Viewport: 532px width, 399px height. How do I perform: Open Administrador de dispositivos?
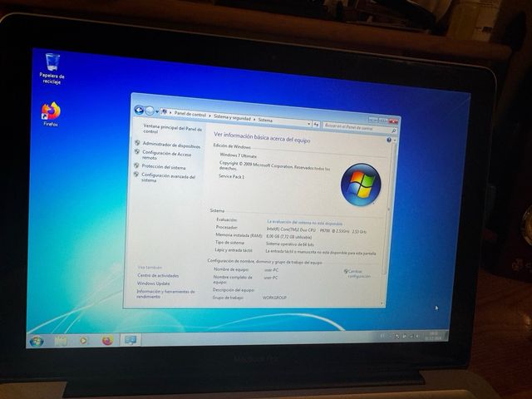click(x=171, y=145)
